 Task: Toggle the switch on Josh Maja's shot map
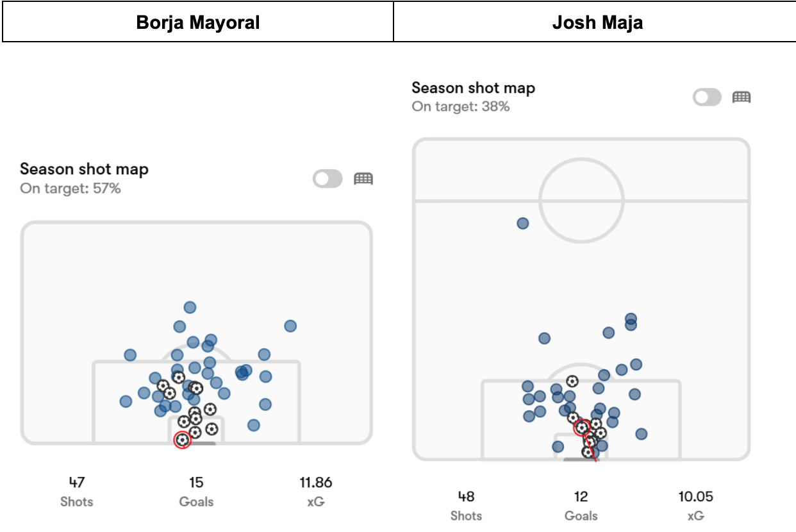707,97
